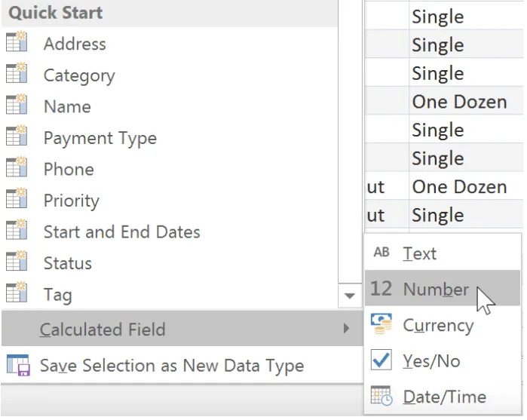
Task: Click the Address Quick Start icon
Action: point(17,44)
